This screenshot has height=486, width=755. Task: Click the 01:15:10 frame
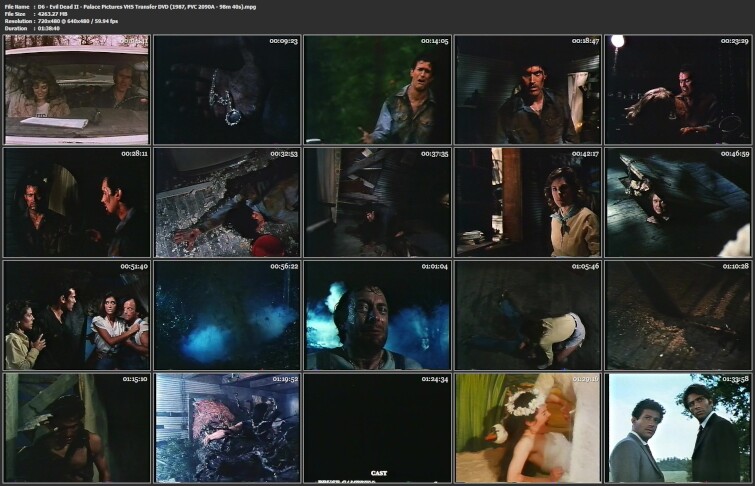click(x=77, y=428)
